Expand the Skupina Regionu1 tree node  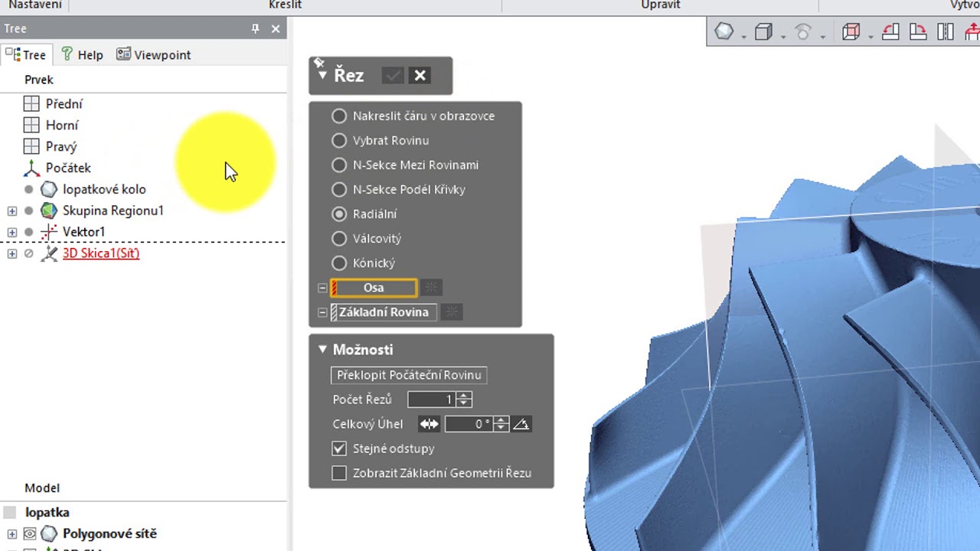[11, 210]
